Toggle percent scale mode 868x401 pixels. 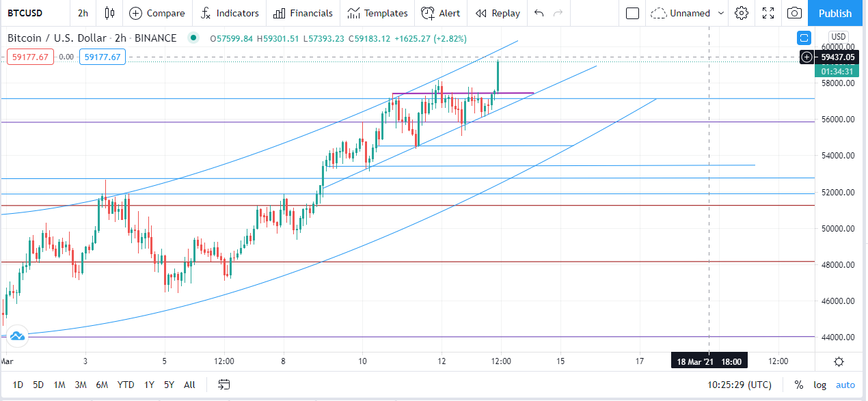click(798, 385)
